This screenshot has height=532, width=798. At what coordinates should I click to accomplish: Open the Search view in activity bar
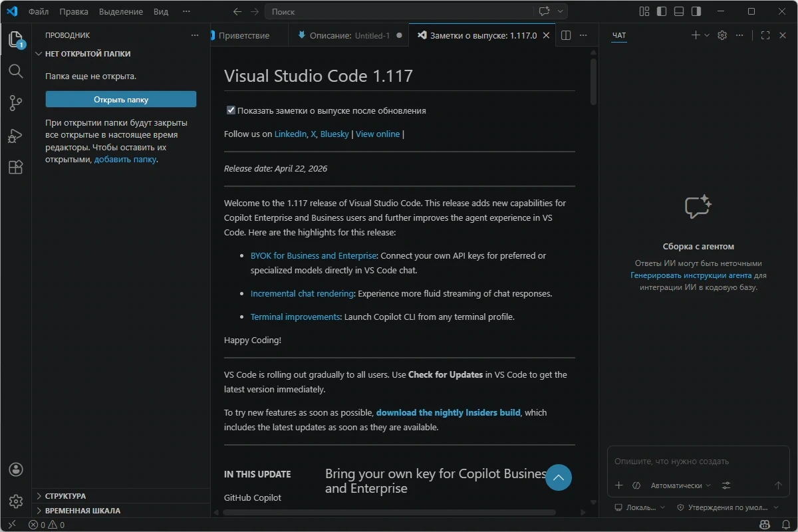point(16,71)
